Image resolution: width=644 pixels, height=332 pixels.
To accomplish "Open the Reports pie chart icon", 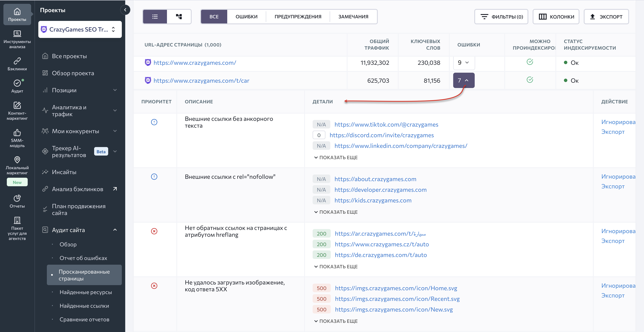I will pyautogui.click(x=17, y=198).
